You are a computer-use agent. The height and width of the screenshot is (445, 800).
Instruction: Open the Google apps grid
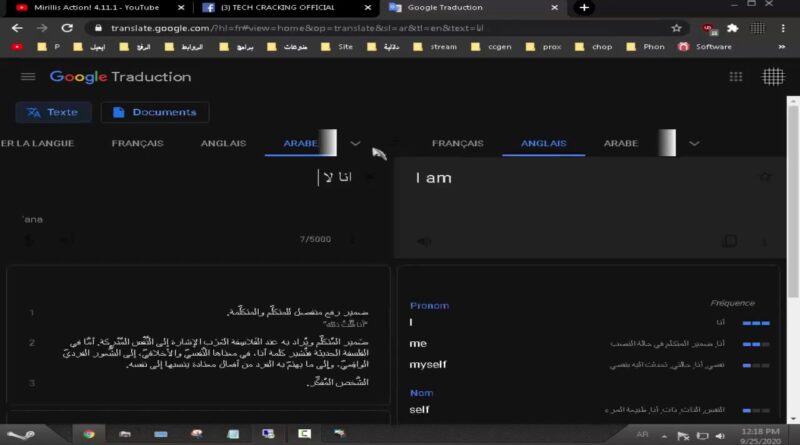[x=736, y=77]
